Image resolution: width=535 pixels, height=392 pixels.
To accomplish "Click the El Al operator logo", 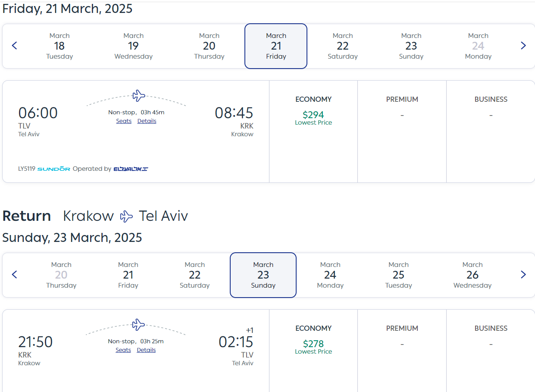I will point(131,169).
